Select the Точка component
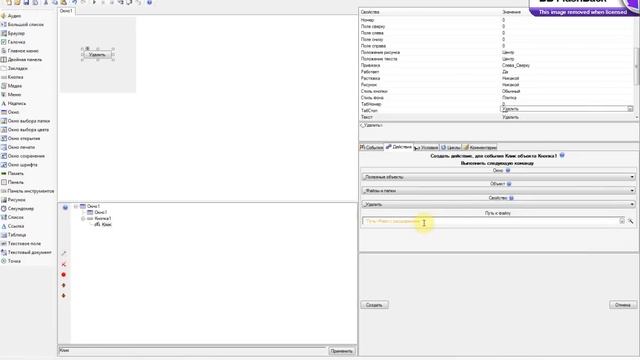This screenshot has height=360, width=640. [11, 261]
